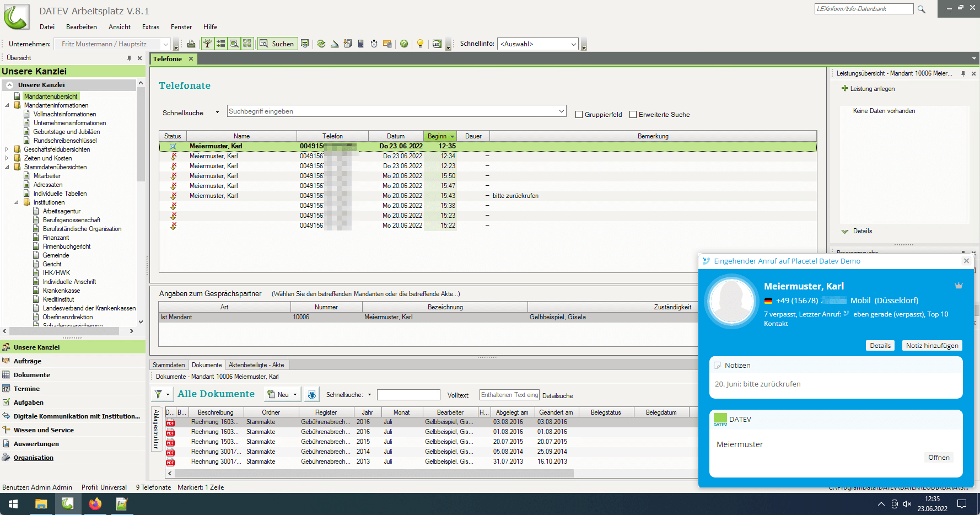Open the Unternehmen company dropdown
The width and height of the screenshot is (980, 515).
coord(165,44)
